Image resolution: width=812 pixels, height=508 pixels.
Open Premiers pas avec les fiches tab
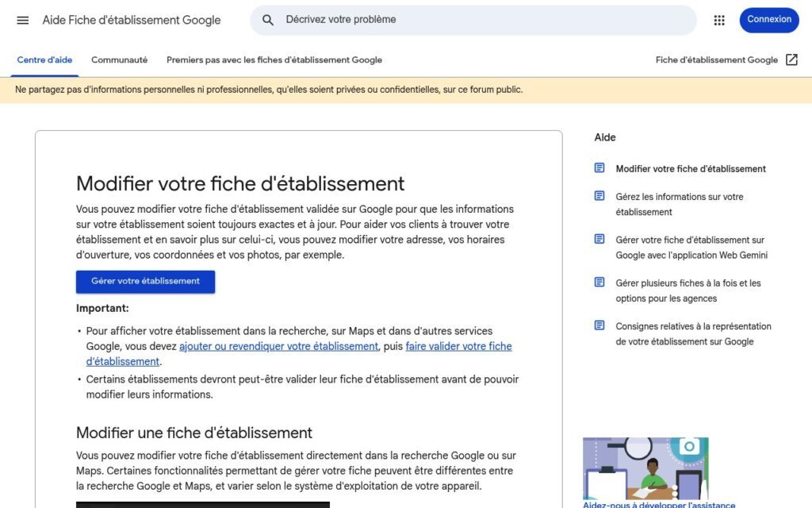(274, 60)
